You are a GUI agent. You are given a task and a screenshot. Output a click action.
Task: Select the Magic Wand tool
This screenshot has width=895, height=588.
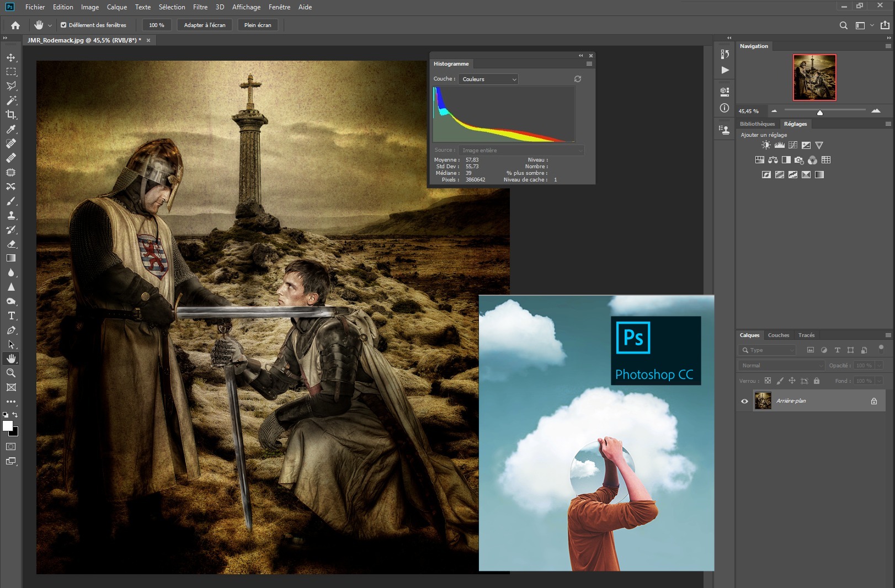(x=11, y=100)
